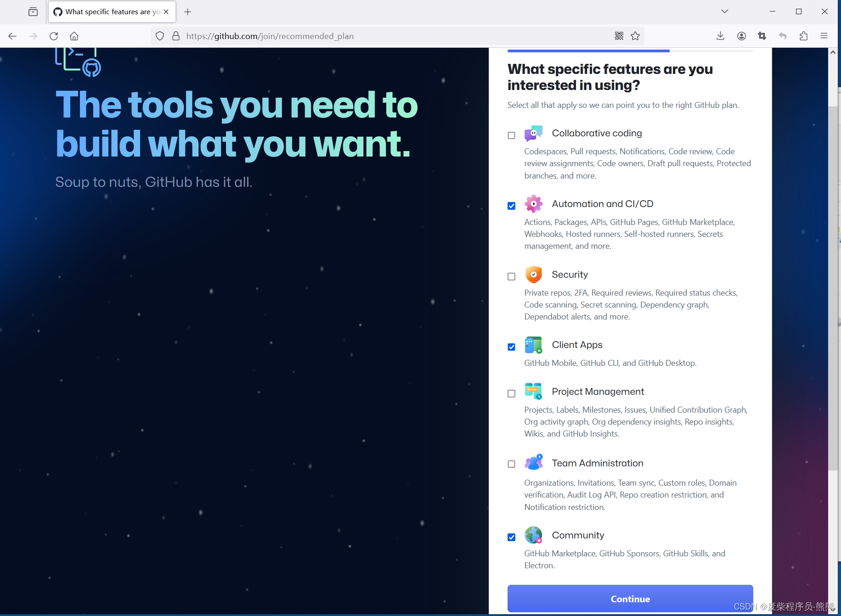Close the GitHub features tab
This screenshot has height=616, width=841.
[166, 11]
